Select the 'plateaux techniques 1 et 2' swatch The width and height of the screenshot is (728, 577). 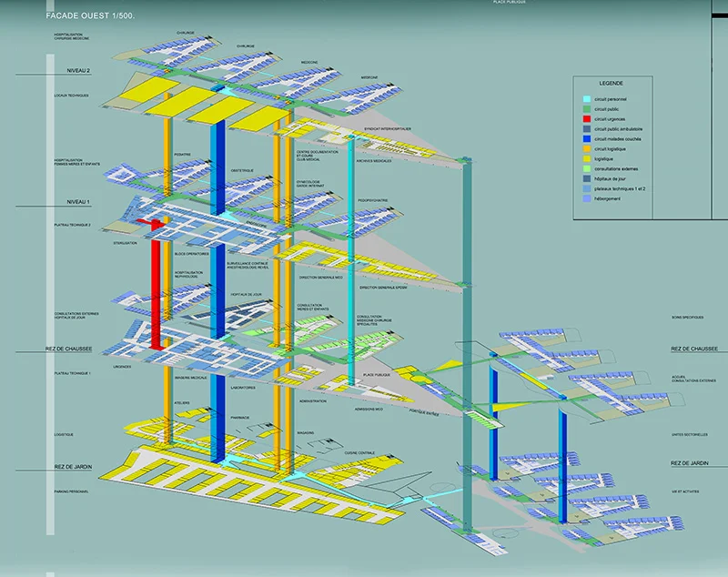pyautogui.click(x=587, y=189)
